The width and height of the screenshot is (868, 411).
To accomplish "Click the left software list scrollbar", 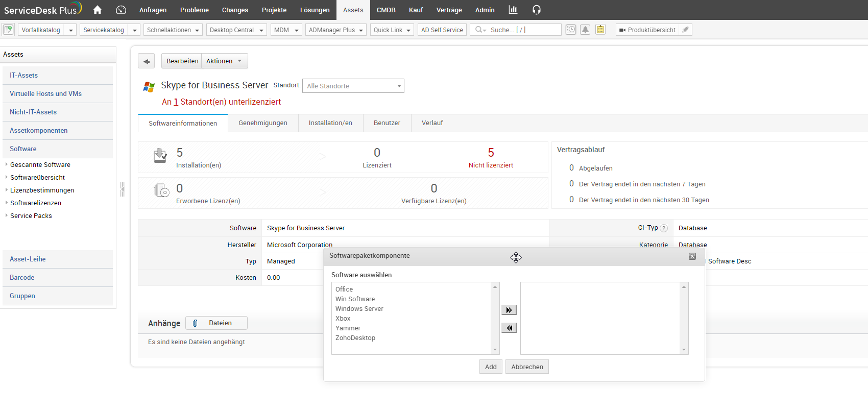I will pos(495,318).
